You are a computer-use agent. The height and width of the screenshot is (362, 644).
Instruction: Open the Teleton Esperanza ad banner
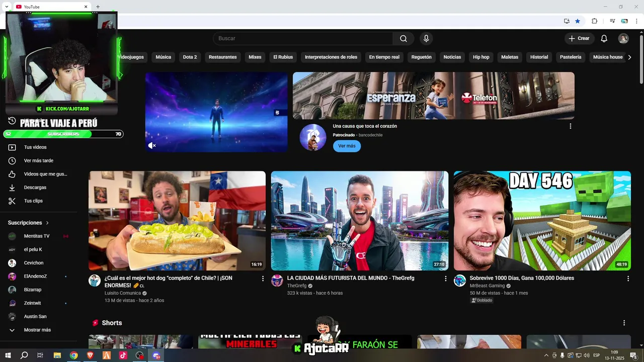coord(434,96)
